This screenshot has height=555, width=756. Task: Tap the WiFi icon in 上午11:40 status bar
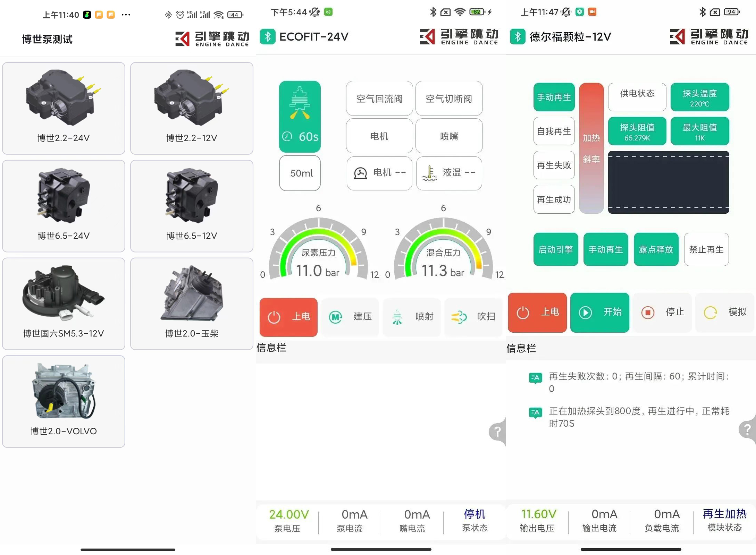(x=219, y=15)
